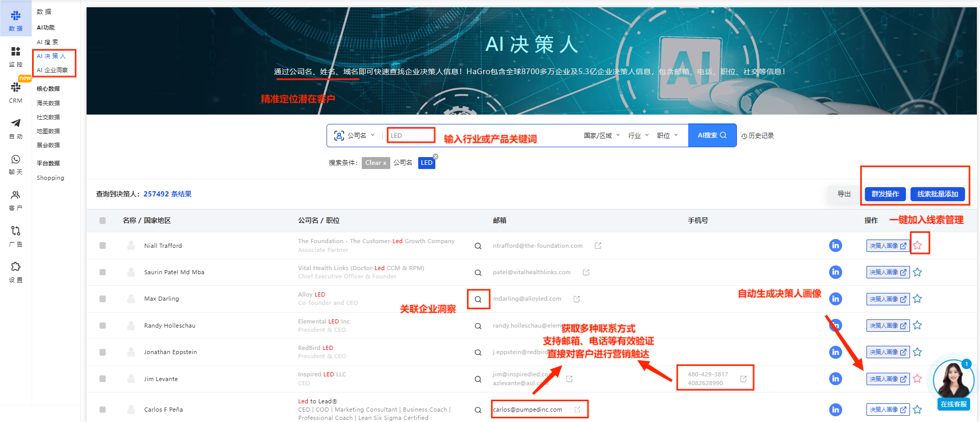Viewport: 980px width, 422px height.
Task: Open LinkedIn profile for Carlos F Peña
Action: pyautogui.click(x=835, y=410)
